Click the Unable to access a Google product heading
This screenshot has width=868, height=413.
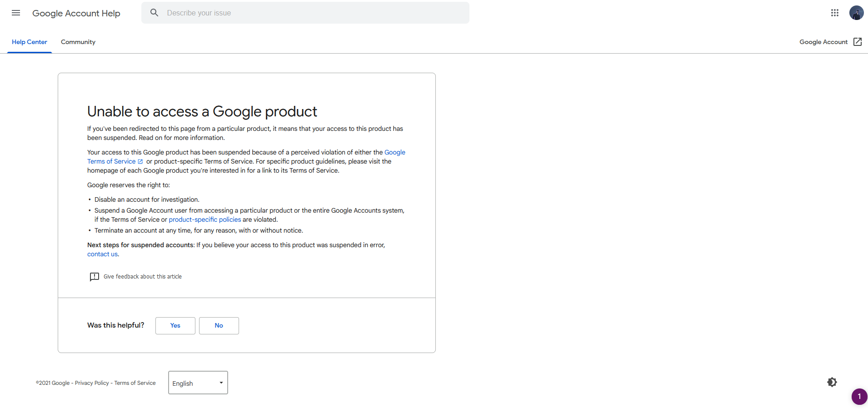click(x=202, y=111)
